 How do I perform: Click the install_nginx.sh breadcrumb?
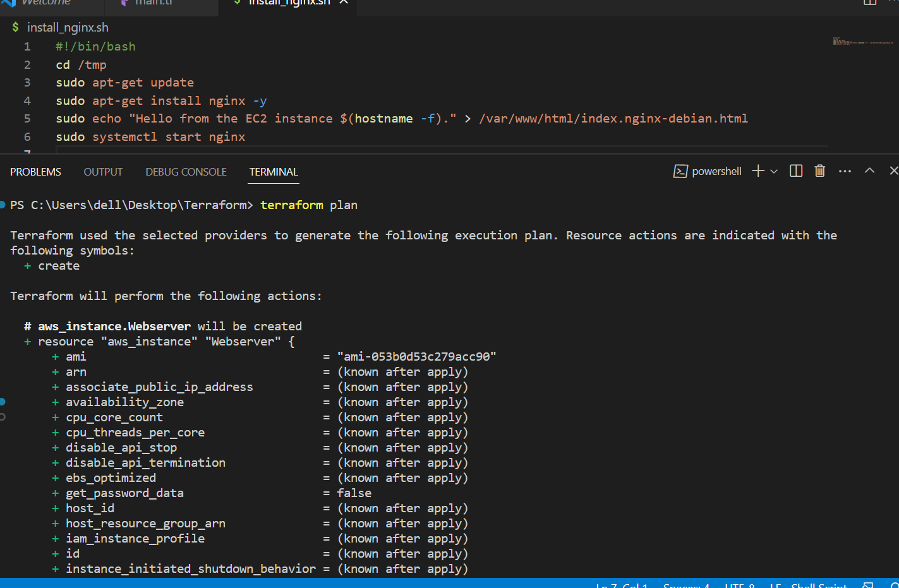pos(68,27)
